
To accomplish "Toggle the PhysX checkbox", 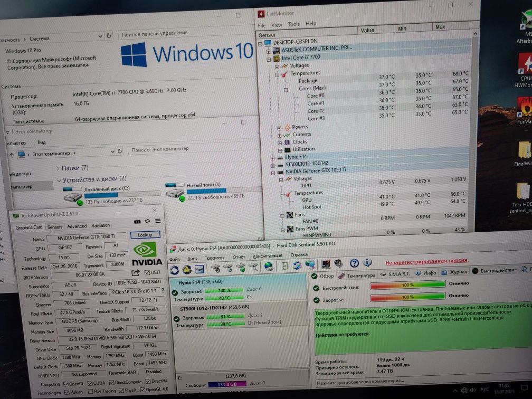I will click(x=121, y=391).
